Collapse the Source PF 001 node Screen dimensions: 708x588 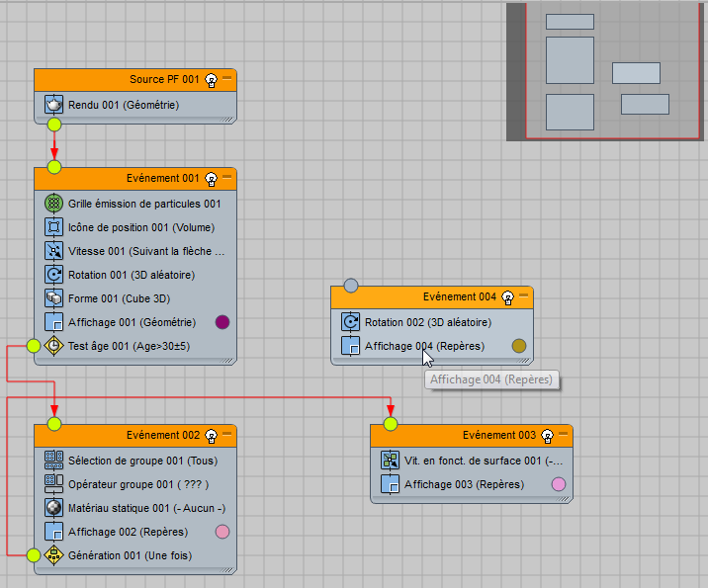click(x=226, y=78)
